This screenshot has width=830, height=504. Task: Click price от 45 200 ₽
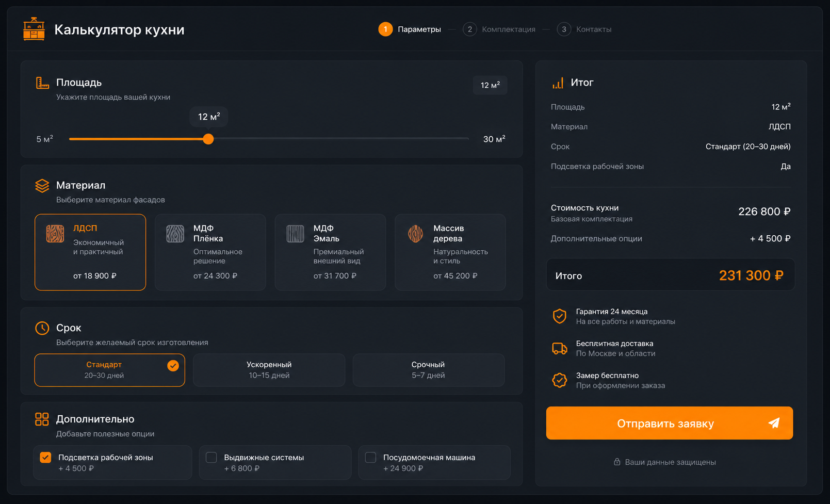point(455,276)
